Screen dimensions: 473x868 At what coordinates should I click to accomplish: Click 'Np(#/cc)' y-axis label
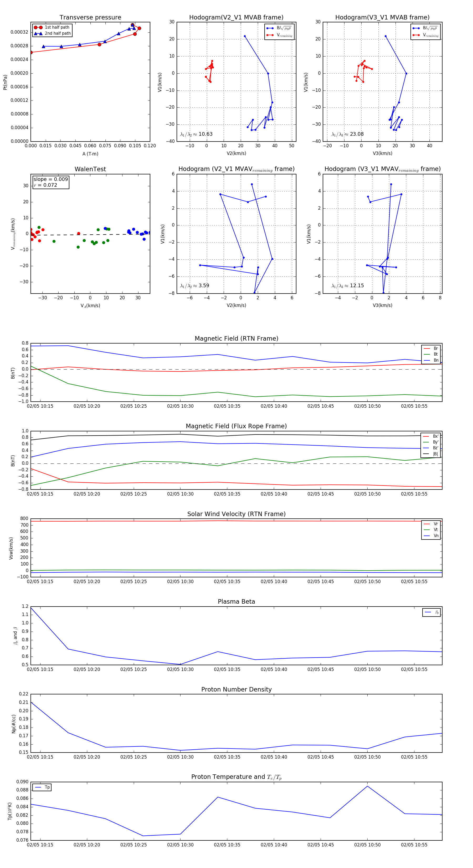tap(13, 724)
